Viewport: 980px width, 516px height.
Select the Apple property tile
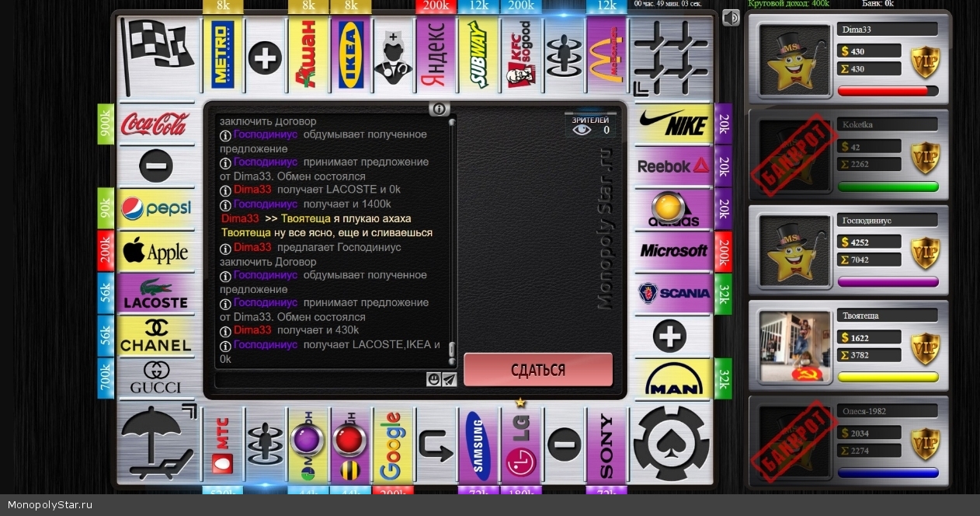click(156, 251)
